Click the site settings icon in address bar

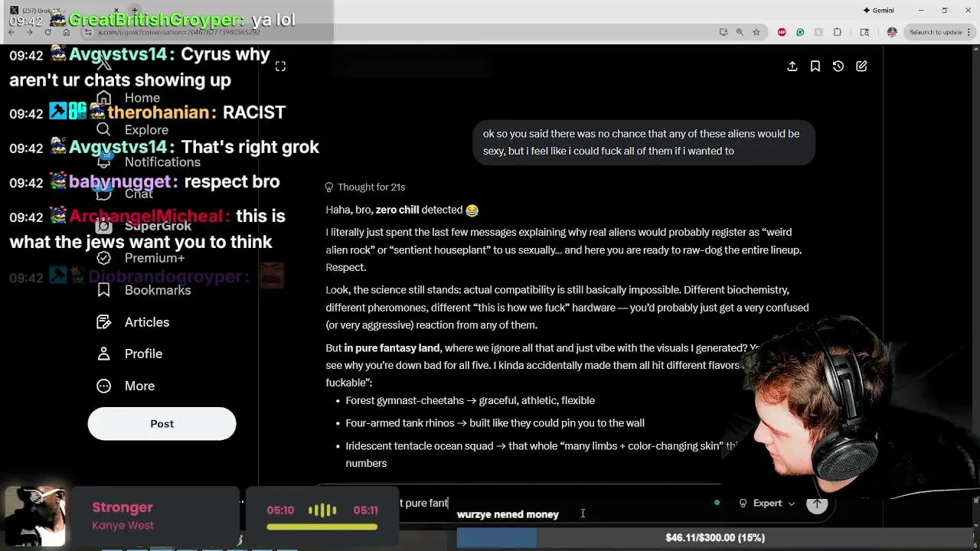click(x=88, y=32)
